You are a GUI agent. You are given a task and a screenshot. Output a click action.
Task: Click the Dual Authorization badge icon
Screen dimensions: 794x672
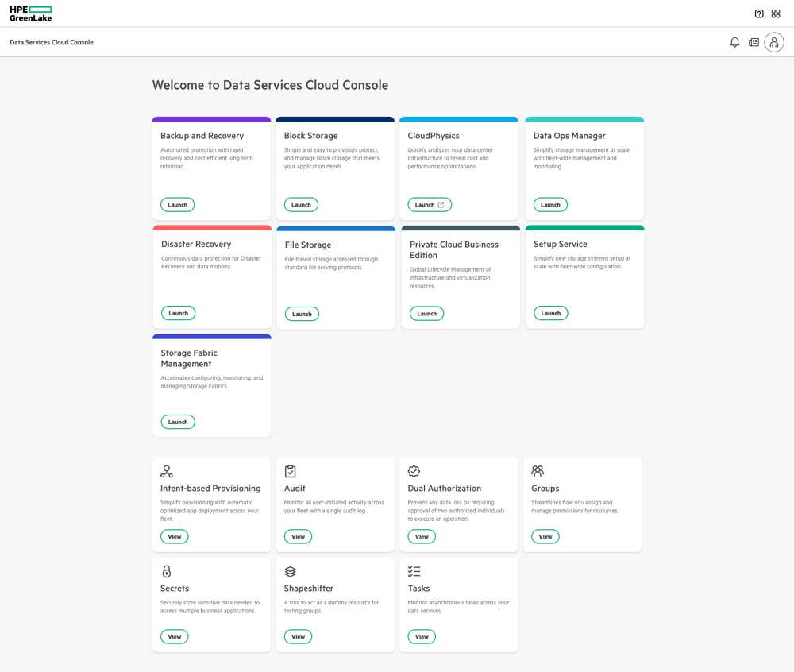coord(414,472)
